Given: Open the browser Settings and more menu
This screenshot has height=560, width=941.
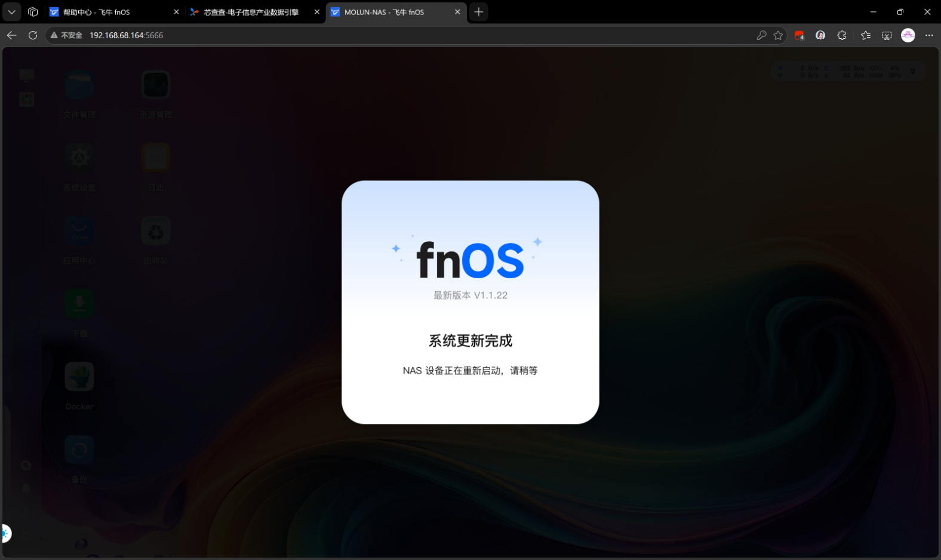Looking at the screenshot, I should point(929,35).
